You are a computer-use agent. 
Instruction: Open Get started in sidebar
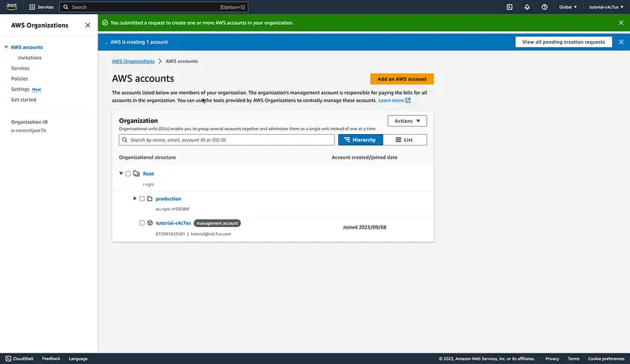click(23, 100)
